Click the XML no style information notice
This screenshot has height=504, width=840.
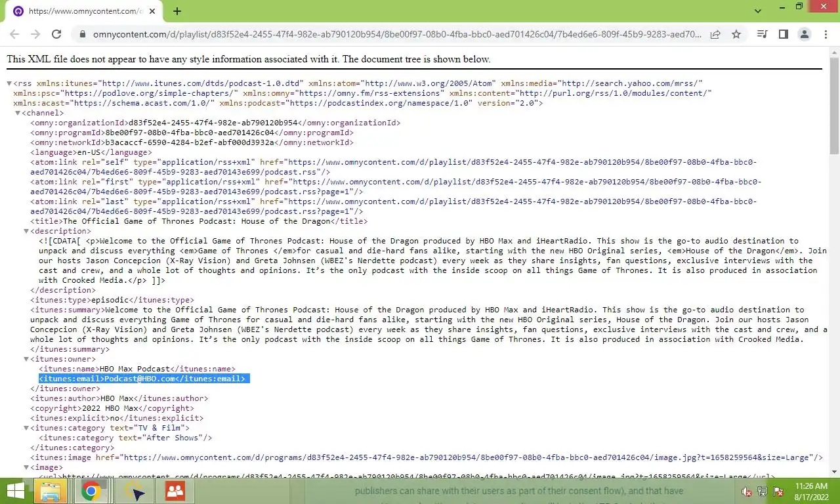tap(249, 59)
